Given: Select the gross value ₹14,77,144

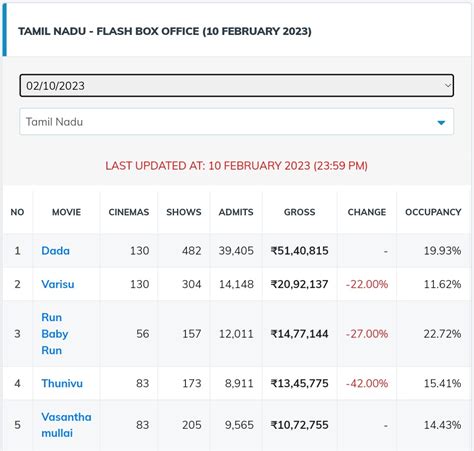Looking at the screenshot, I should (299, 334).
